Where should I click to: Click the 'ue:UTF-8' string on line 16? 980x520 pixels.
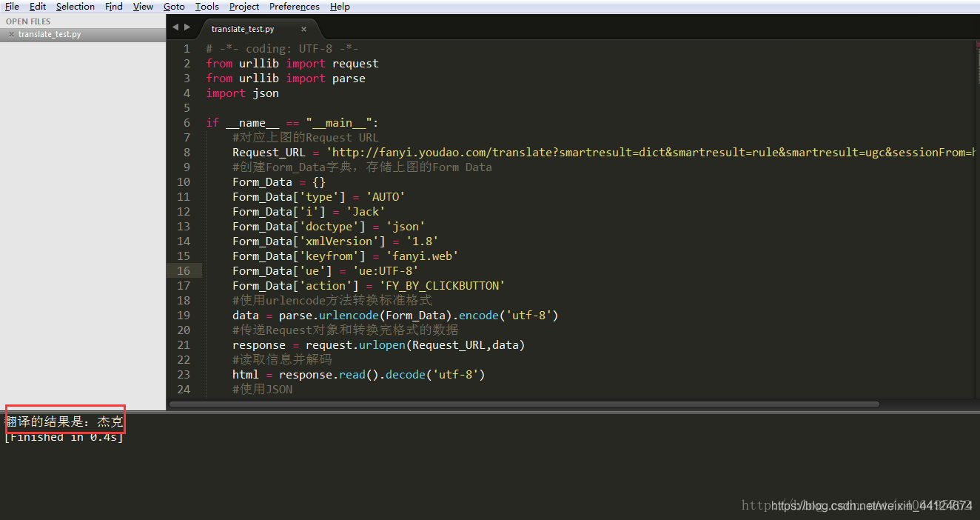(x=385, y=271)
